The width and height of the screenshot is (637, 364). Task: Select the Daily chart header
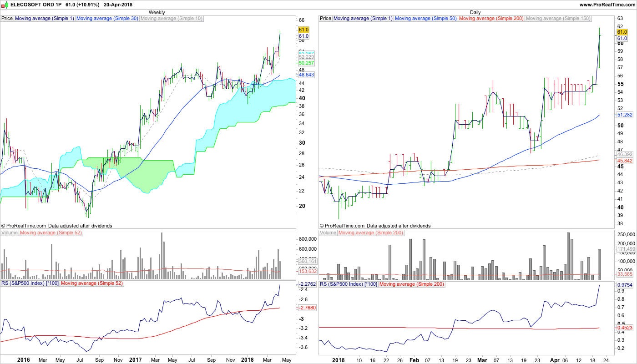tap(475, 13)
